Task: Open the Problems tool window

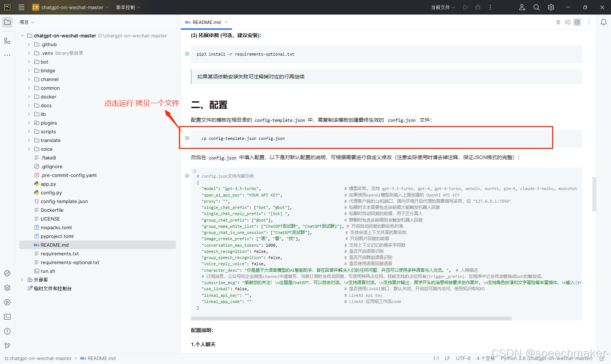Action: point(7,331)
